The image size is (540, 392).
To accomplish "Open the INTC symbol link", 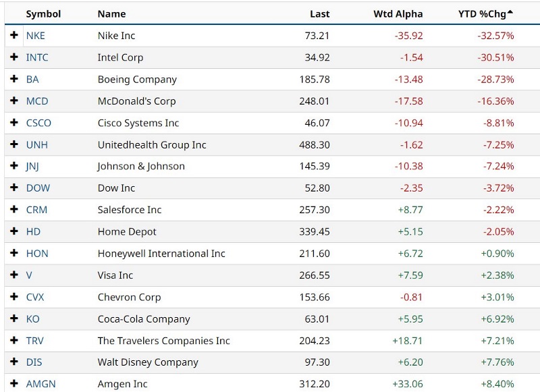I will tap(38, 57).
